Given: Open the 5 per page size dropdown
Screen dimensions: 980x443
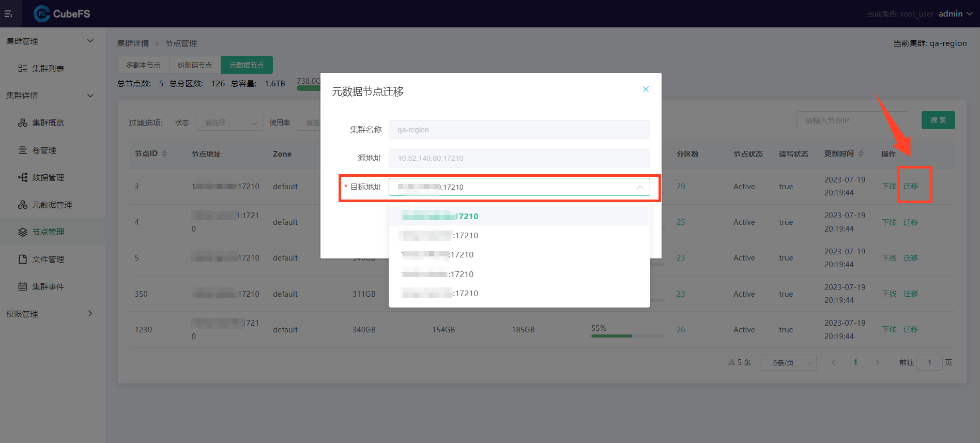Looking at the screenshot, I should point(788,363).
